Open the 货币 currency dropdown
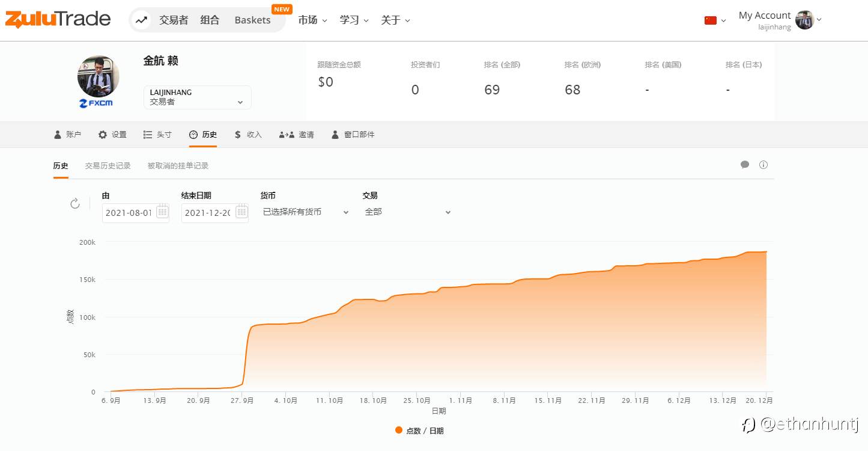The image size is (868, 451). (x=306, y=212)
